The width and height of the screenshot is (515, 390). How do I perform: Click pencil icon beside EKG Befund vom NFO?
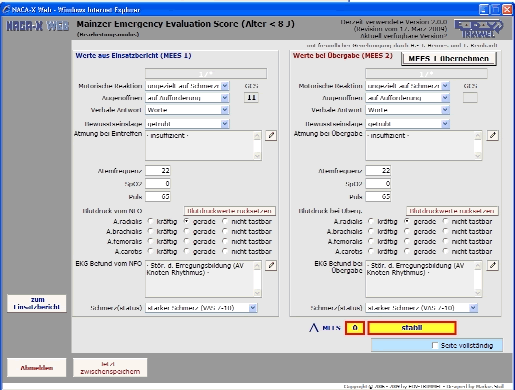(271, 266)
